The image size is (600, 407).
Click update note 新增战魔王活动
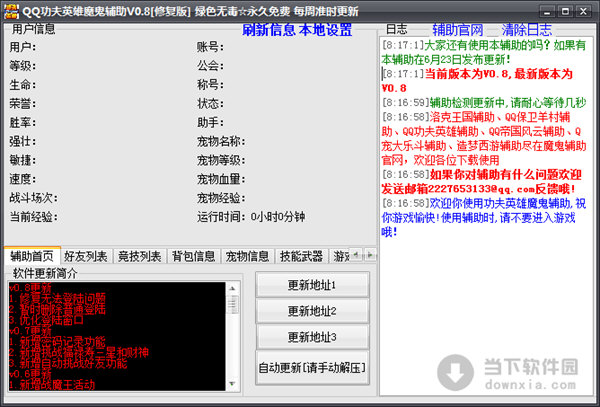point(52,385)
